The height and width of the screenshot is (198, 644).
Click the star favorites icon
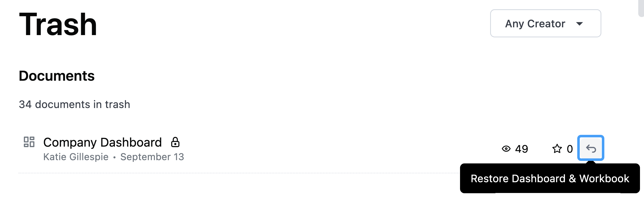pos(557,149)
